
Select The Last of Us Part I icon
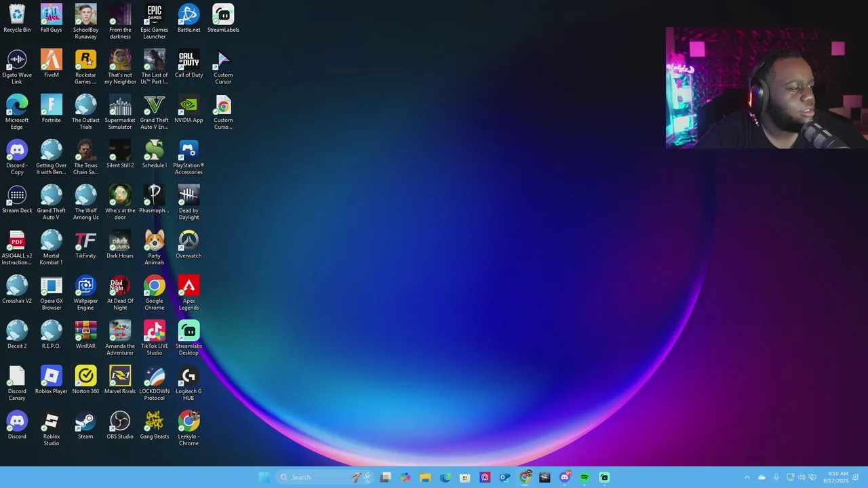(x=155, y=67)
